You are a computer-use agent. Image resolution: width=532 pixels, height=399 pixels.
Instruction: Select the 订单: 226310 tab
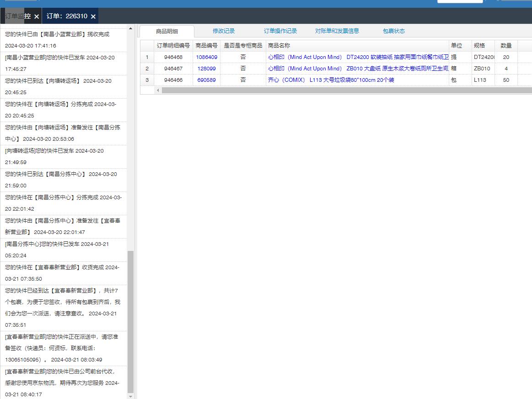[67, 16]
